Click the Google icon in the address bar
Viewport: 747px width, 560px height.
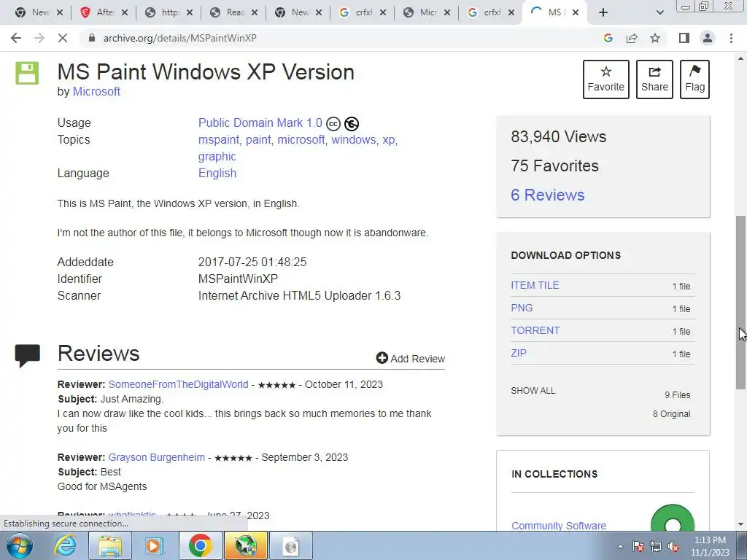tap(608, 38)
